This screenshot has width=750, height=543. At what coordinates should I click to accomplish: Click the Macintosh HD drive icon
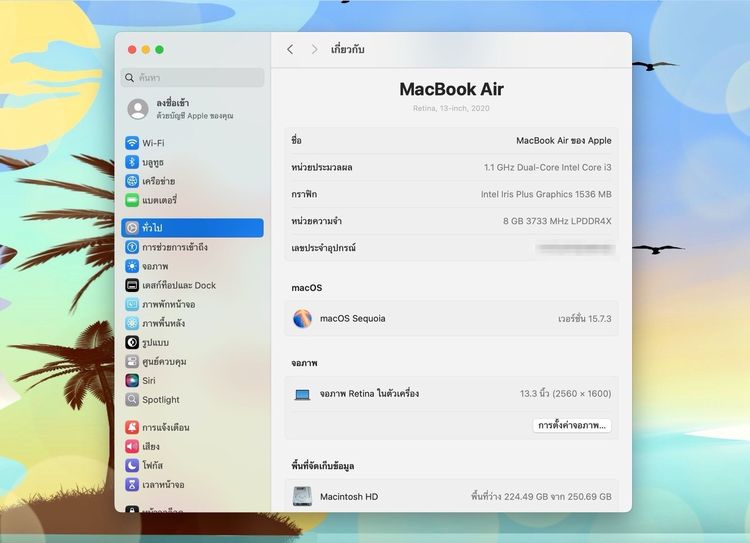[x=302, y=497]
